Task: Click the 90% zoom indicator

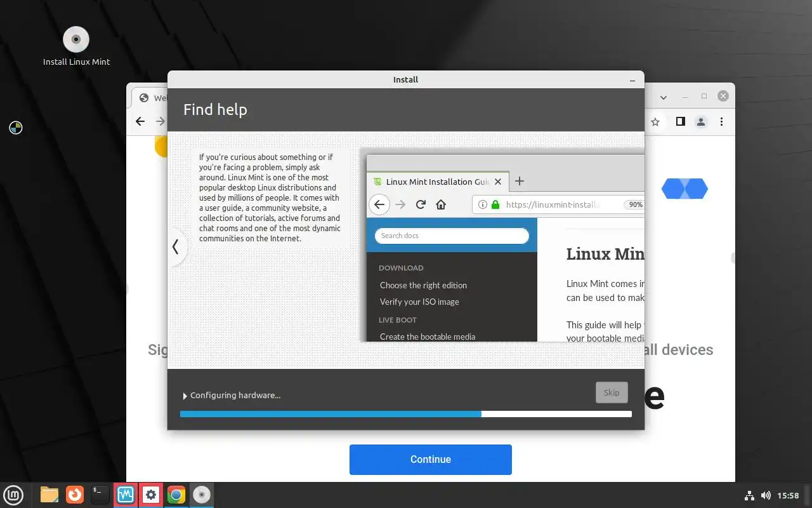Action: (635, 204)
